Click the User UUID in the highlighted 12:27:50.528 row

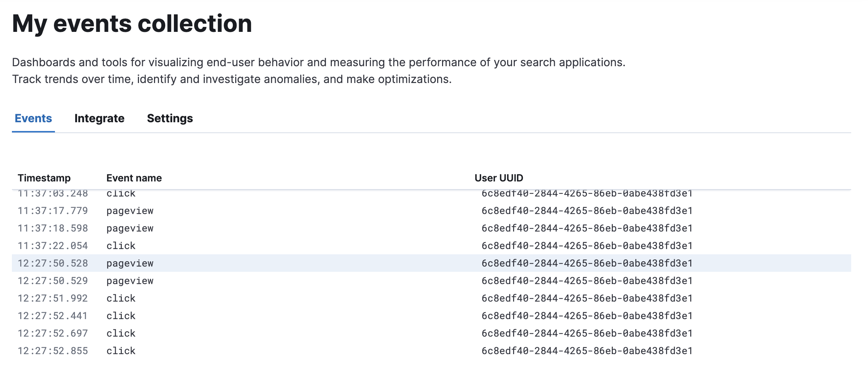(x=587, y=263)
